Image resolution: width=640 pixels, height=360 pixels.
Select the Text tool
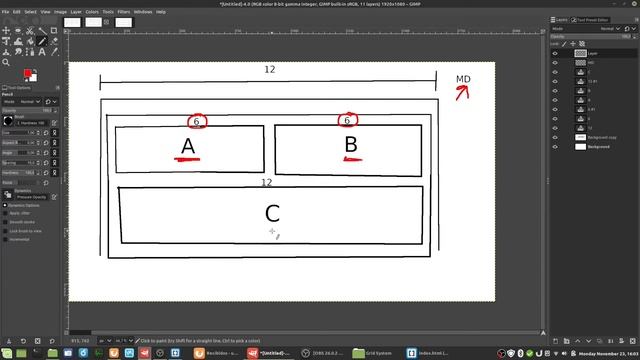pos(42,52)
